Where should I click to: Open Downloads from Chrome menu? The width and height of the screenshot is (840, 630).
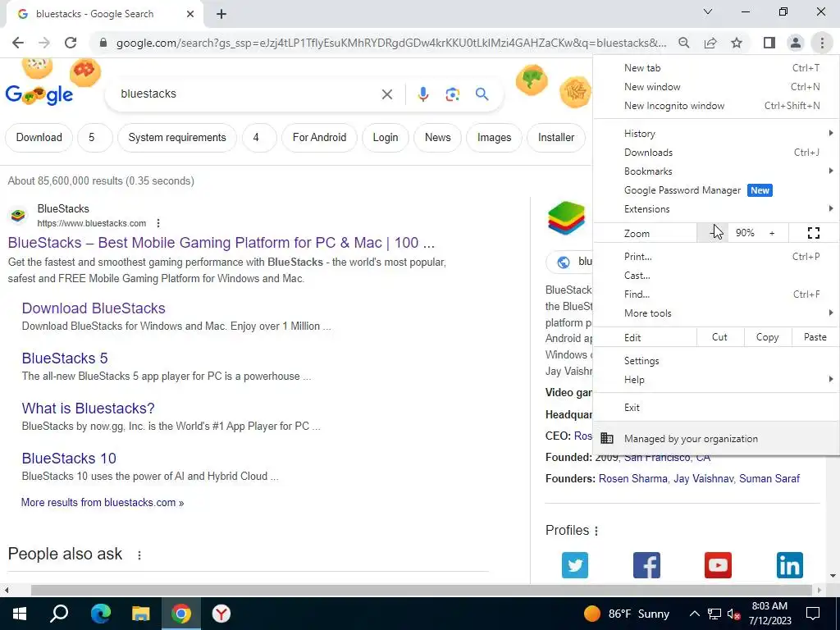(716, 153)
